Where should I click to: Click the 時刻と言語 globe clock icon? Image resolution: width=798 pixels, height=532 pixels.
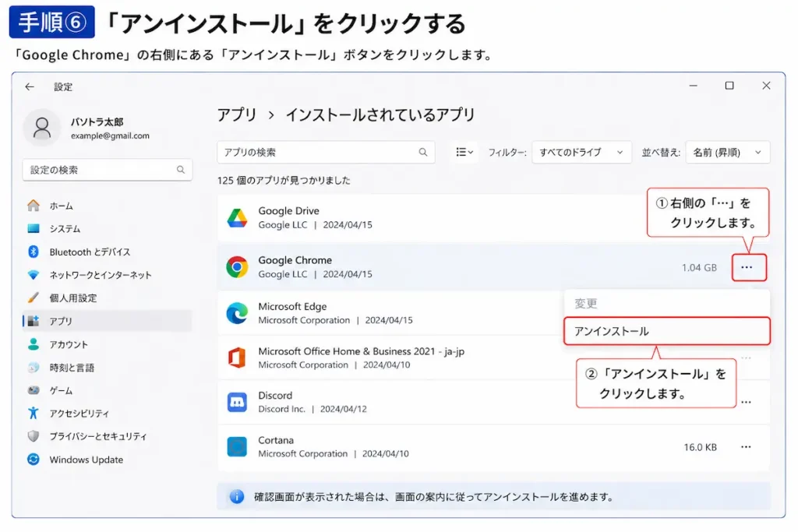coord(34,367)
